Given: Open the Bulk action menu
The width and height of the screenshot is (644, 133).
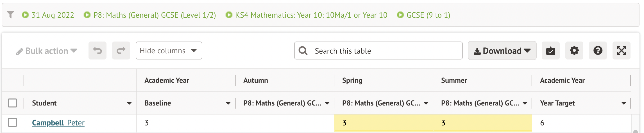Looking at the screenshot, I should tap(47, 51).
